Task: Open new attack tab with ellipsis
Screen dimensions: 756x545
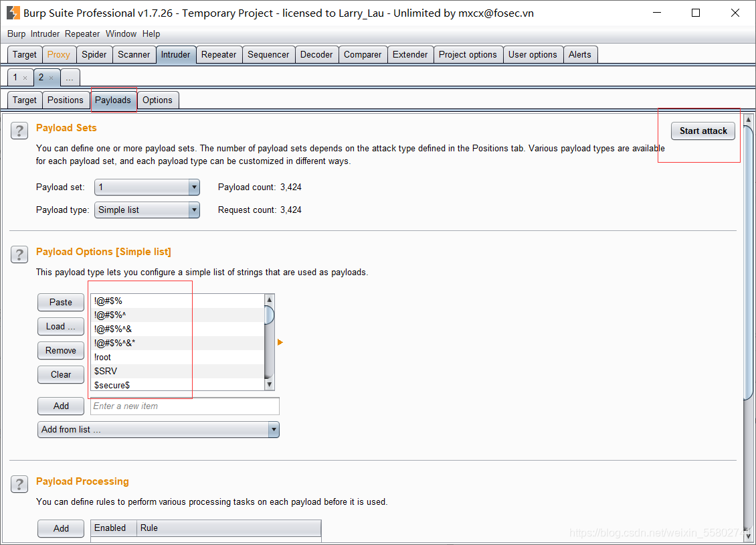Action: (70, 77)
